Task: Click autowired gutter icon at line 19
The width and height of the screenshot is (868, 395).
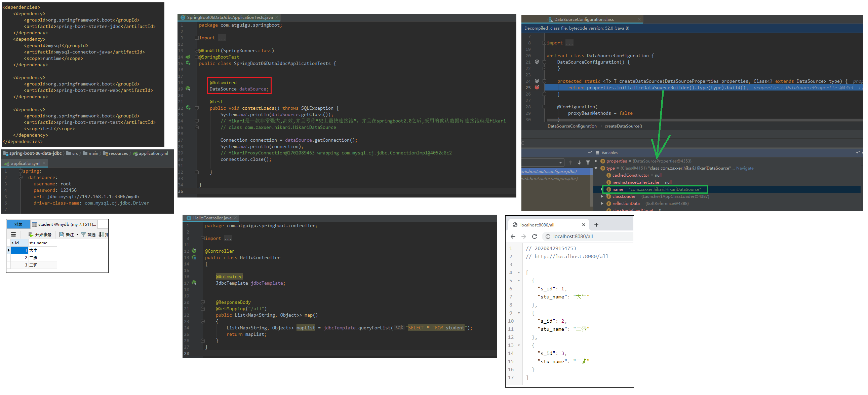Action: tap(188, 89)
